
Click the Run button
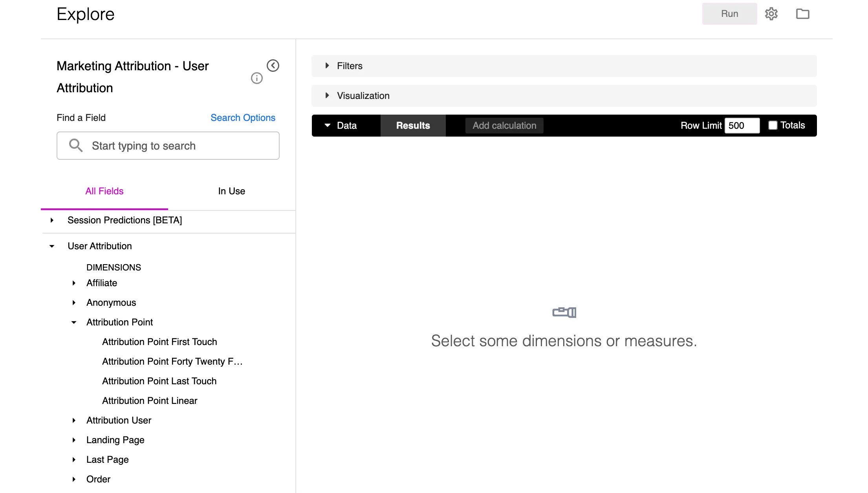pos(729,14)
